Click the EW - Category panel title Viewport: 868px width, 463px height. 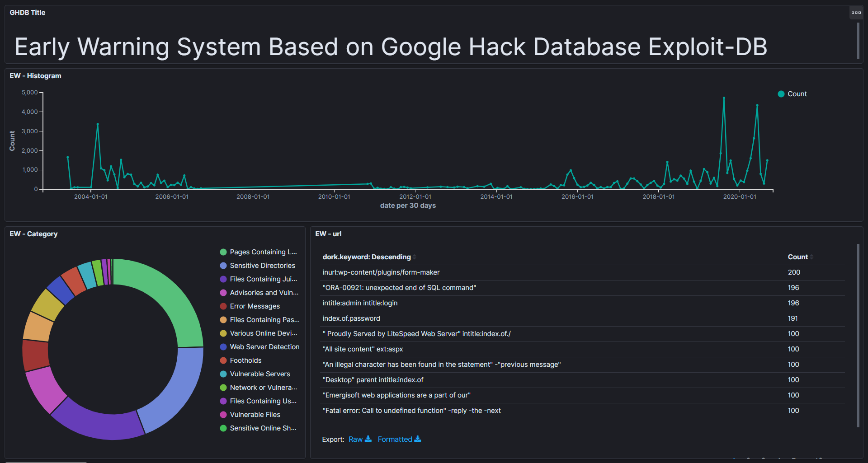[33, 234]
